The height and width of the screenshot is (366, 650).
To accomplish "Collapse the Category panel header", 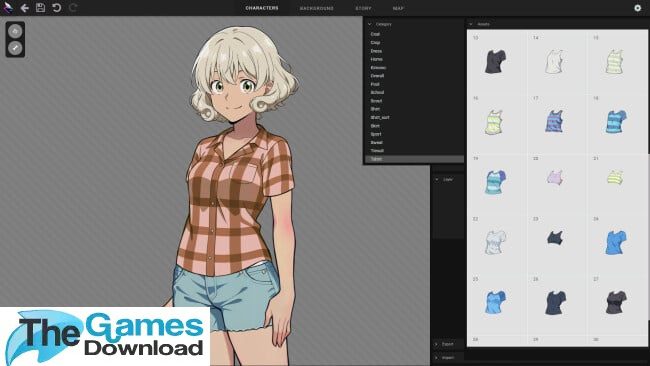I will pos(380,24).
